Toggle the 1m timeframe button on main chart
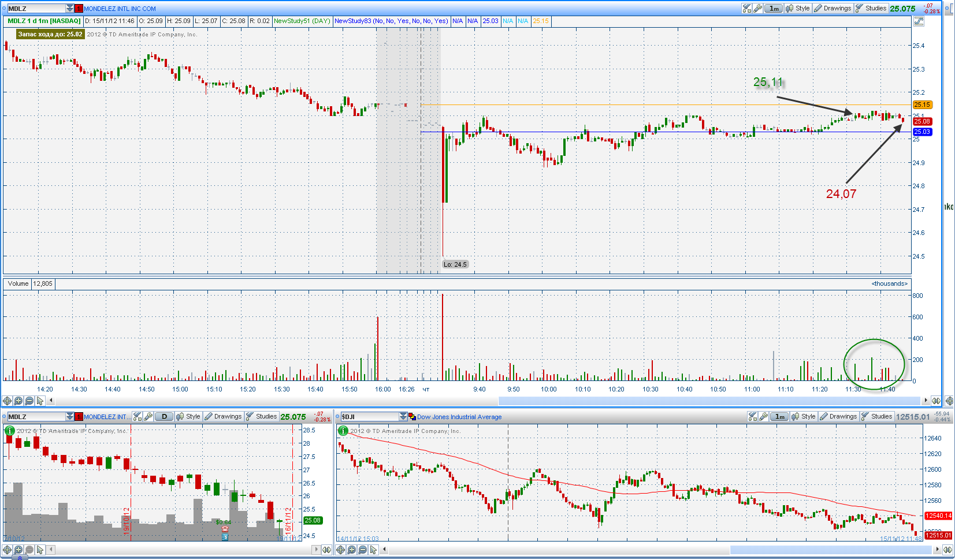 click(x=774, y=8)
